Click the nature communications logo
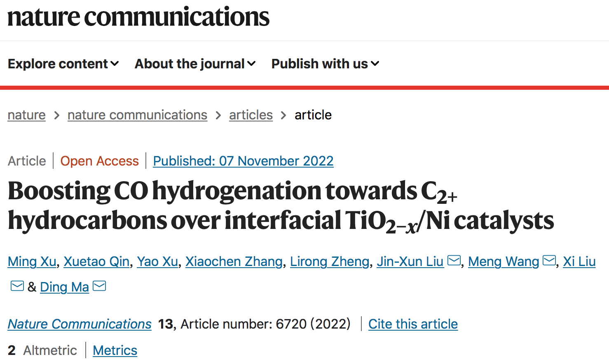 (138, 17)
